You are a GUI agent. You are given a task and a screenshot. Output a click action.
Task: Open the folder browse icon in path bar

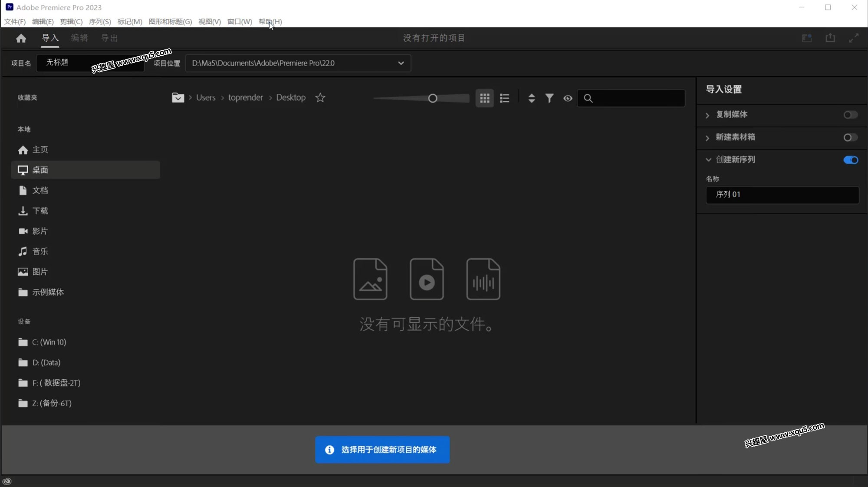178,98
